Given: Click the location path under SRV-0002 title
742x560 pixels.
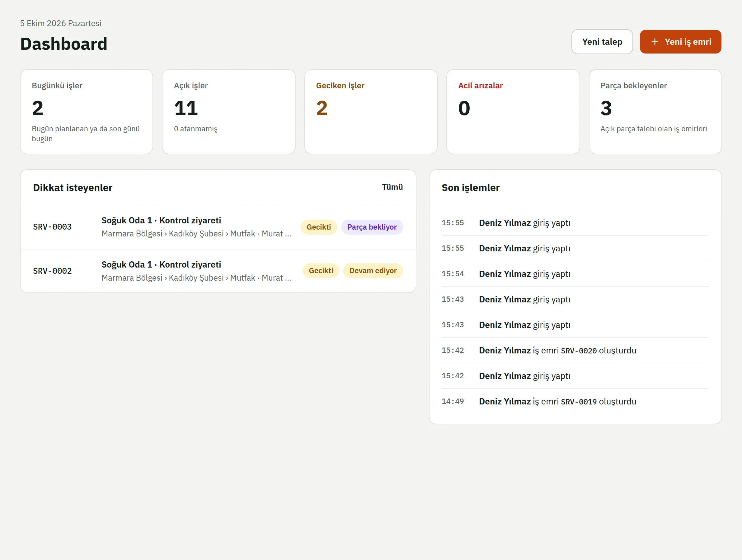Looking at the screenshot, I should [196, 278].
